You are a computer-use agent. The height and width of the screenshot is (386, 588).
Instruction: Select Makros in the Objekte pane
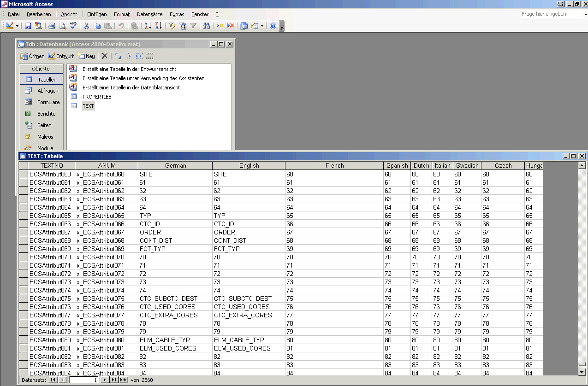pyautogui.click(x=42, y=137)
